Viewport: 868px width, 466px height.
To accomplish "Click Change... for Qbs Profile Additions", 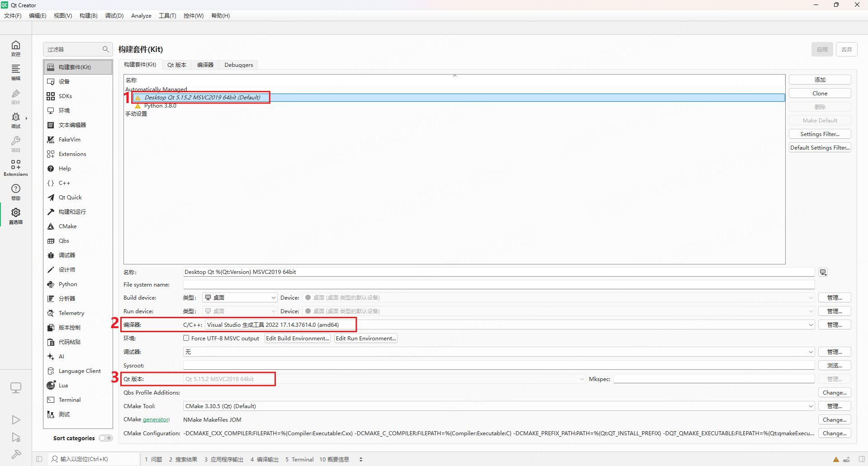I will [835, 393].
